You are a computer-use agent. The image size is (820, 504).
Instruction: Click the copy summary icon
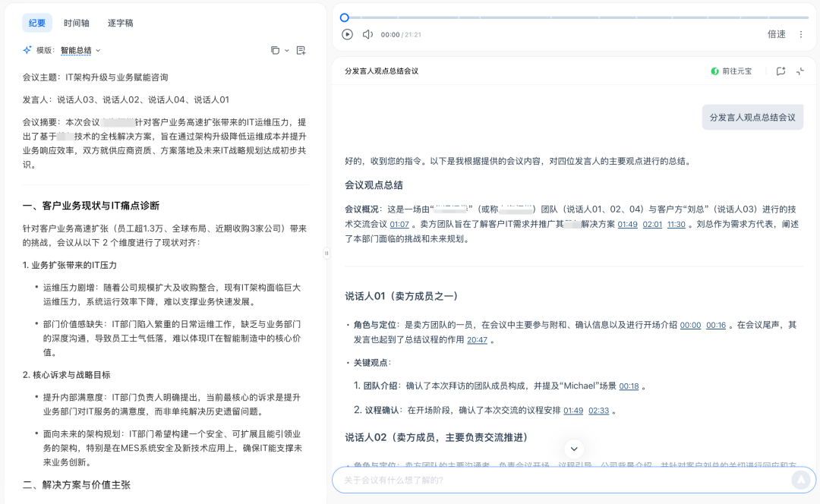[275, 50]
